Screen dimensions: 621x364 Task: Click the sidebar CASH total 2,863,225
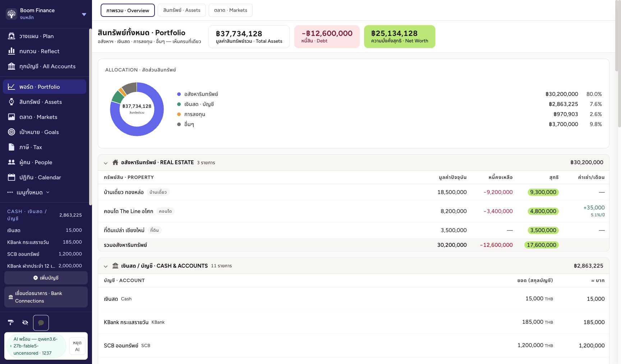click(70, 215)
